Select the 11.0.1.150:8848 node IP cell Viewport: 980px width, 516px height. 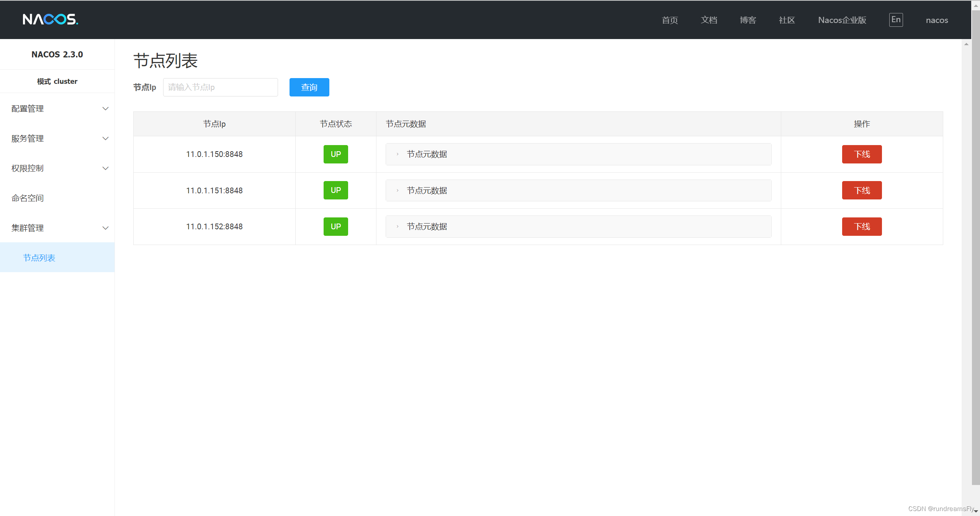tap(214, 154)
